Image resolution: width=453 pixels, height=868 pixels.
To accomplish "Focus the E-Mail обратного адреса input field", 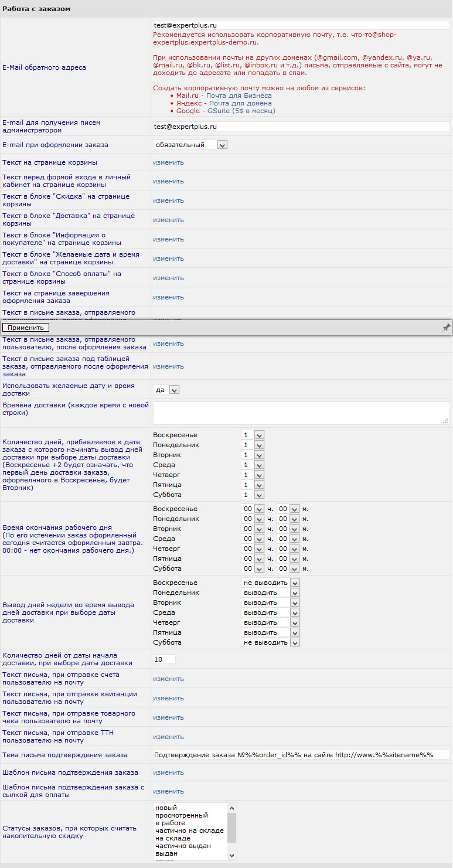I will click(x=301, y=25).
